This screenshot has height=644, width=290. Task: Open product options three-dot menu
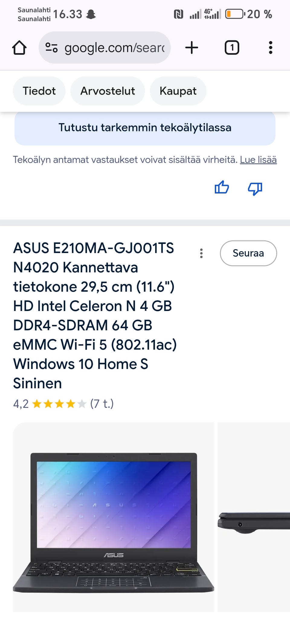[201, 253]
